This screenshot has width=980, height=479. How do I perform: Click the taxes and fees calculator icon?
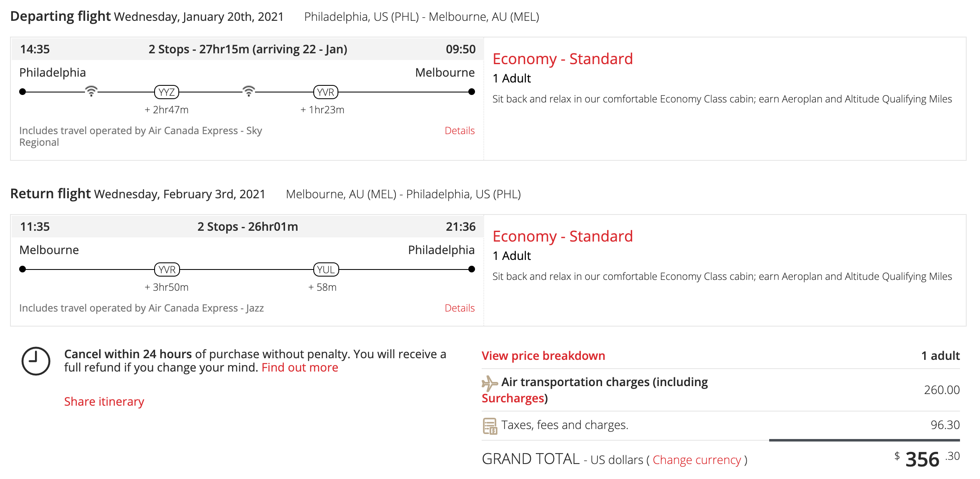click(490, 426)
